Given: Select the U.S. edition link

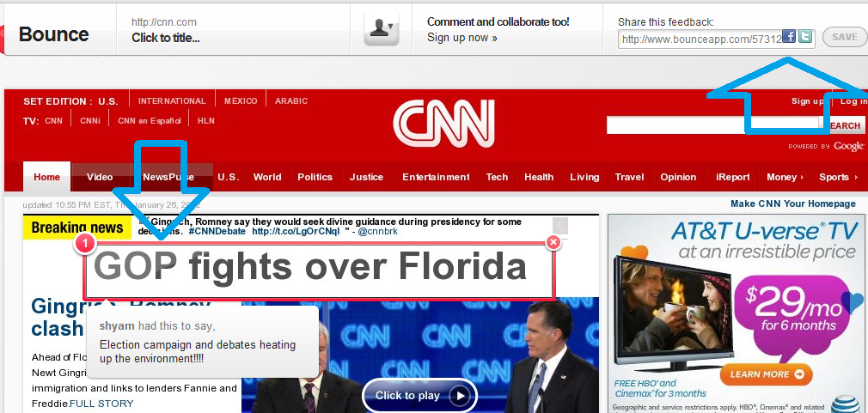Looking at the screenshot, I should pos(108,101).
